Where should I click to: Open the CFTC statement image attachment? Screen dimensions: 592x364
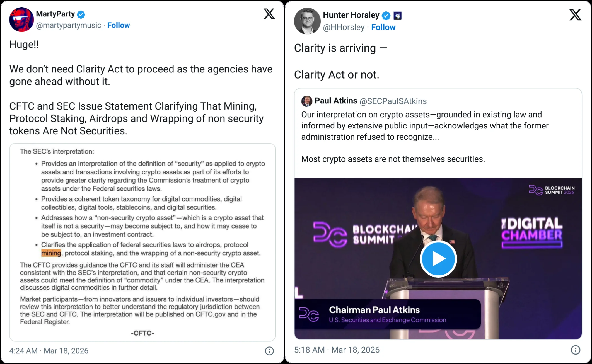pos(142,242)
